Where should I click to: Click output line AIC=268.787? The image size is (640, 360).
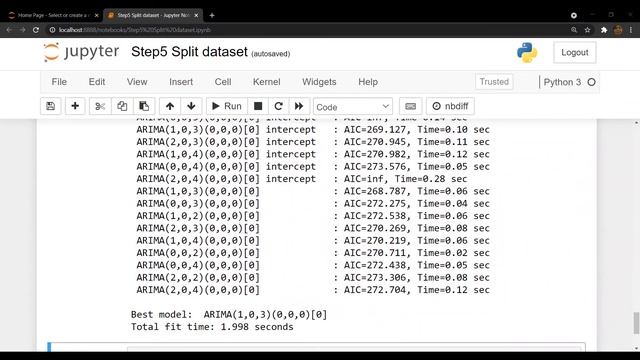tap(313, 191)
